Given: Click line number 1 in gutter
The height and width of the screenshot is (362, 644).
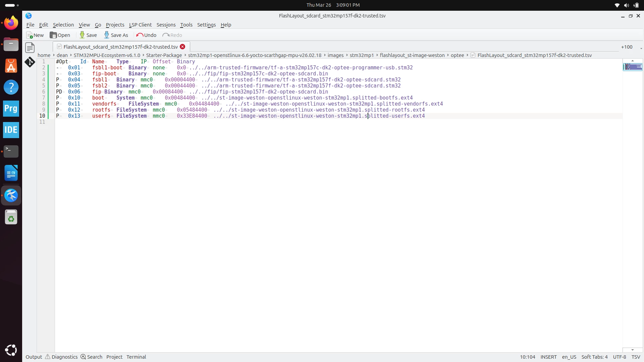Looking at the screenshot, I should pos(44,62).
